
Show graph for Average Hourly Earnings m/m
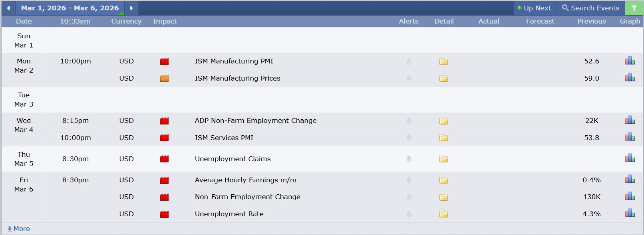630,180
